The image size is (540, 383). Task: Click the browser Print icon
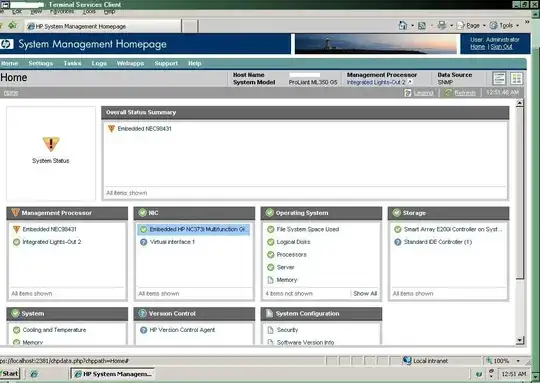442,25
